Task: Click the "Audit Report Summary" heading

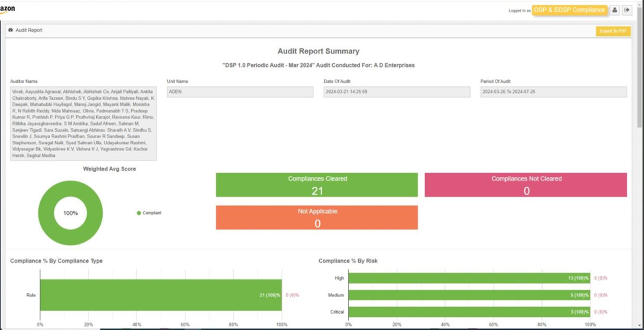Action: (319, 51)
